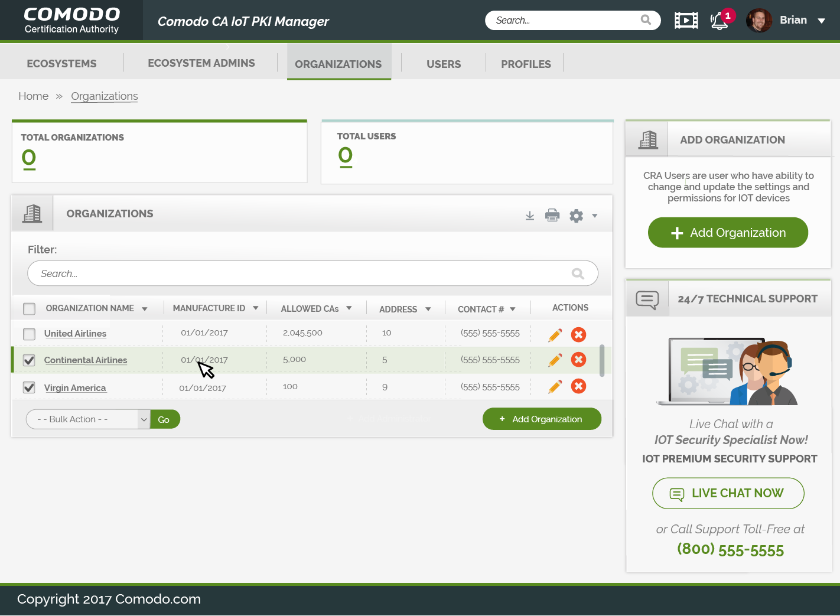Switch to the Profiles tab
The width and height of the screenshot is (840, 616).
point(526,64)
